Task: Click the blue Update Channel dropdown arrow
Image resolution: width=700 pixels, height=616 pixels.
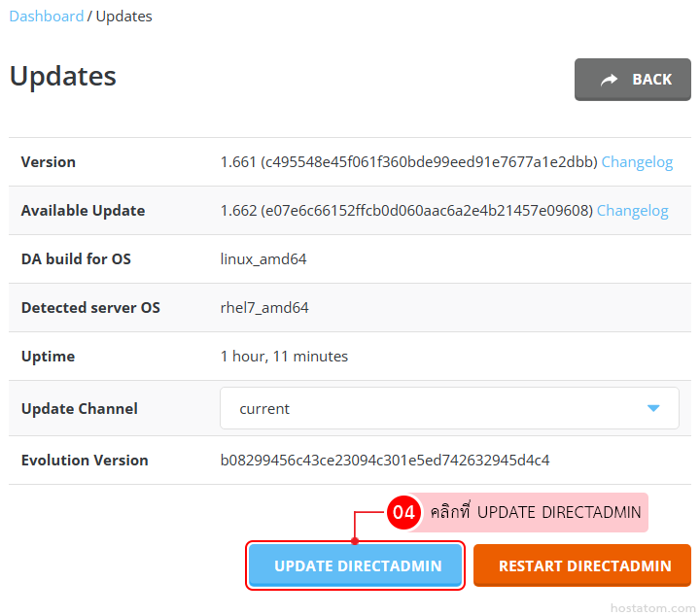Action: point(653,409)
